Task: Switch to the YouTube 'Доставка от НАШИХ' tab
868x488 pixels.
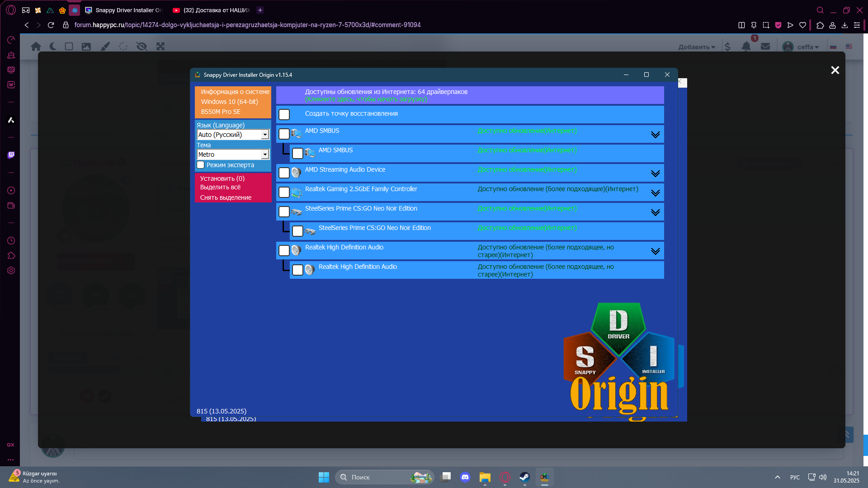Action: click(211, 10)
